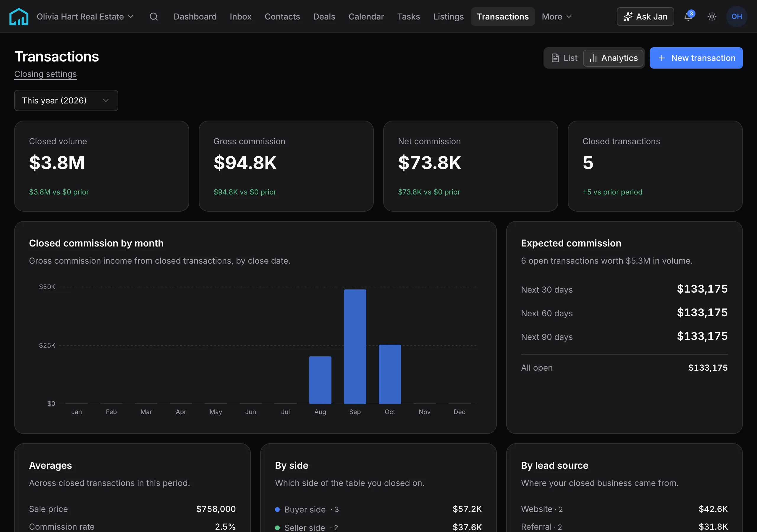
Task: Create a New transaction
Action: (696, 58)
